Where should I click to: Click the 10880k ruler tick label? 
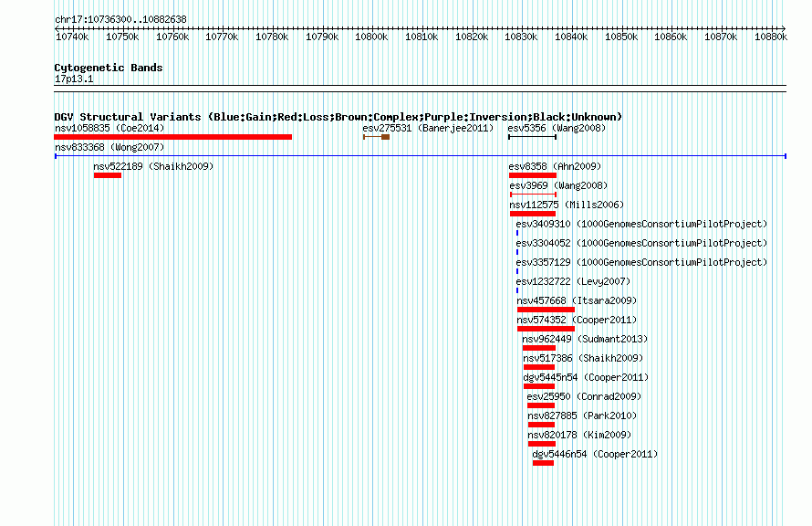[x=771, y=37]
